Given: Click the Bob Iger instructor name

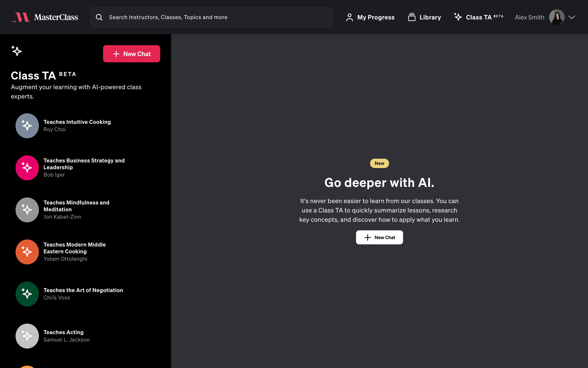Looking at the screenshot, I should click(x=54, y=175).
